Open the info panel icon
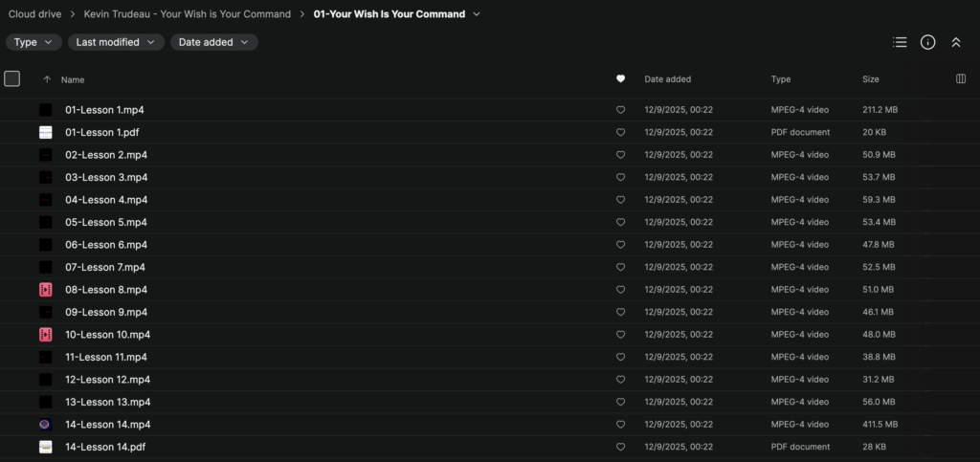980x462 pixels. point(927,42)
